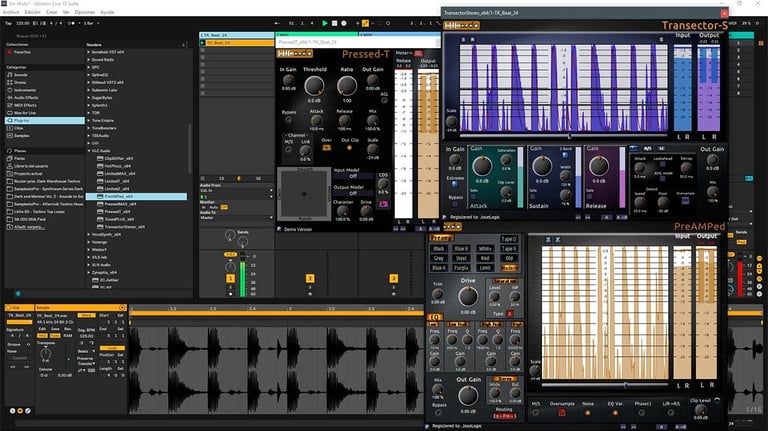
Task: Open the Archivo menu
Action: [11, 11]
